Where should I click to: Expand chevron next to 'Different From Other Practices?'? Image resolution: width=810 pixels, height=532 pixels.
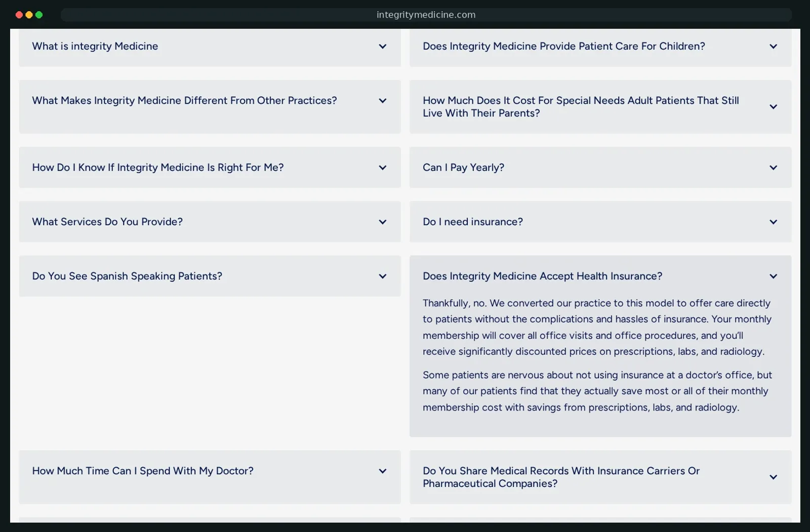pyautogui.click(x=383, y=101)
